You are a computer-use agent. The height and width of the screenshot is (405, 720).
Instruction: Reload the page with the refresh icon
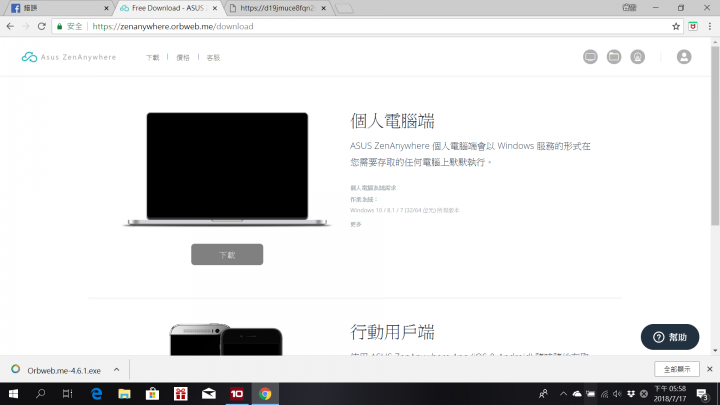[x=42, y=26]
